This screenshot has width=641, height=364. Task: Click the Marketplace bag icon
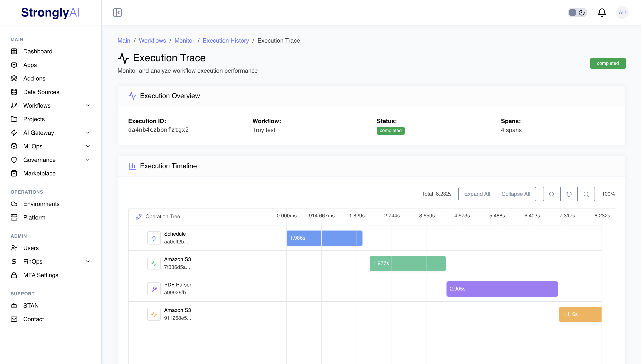(x=14, y=173)
